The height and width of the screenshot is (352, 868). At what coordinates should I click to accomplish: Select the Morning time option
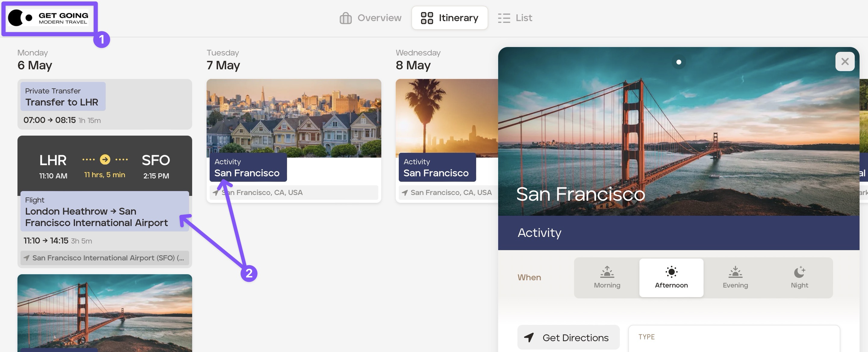coord(607,278)
